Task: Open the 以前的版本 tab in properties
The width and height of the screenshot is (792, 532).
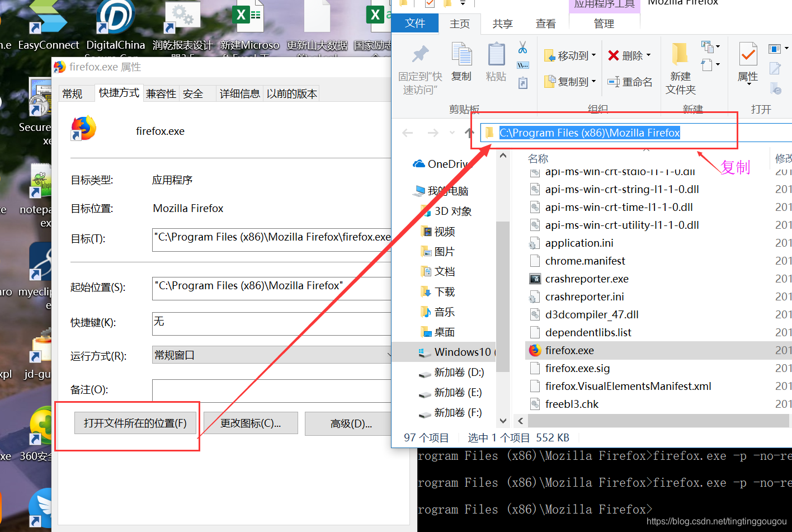Action: [291, 93]
